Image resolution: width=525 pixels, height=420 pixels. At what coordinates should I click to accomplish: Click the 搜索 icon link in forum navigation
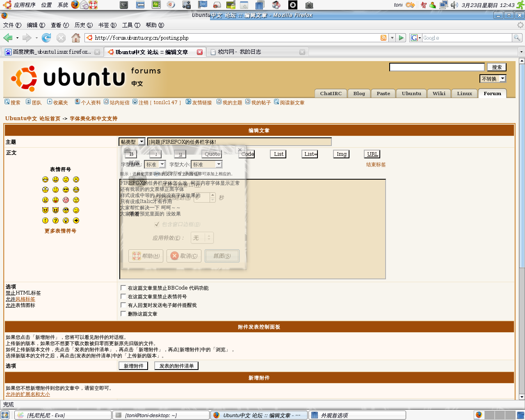[12, 102]
